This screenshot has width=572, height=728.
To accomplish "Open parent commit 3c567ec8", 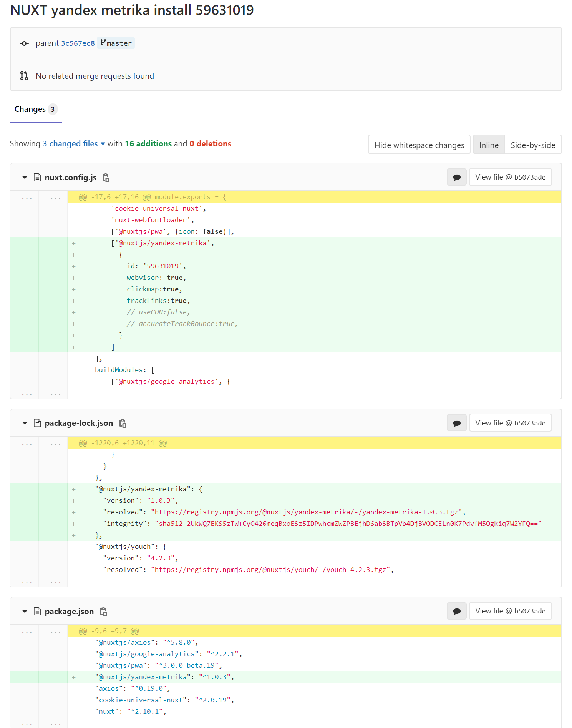I will (78, 43).
